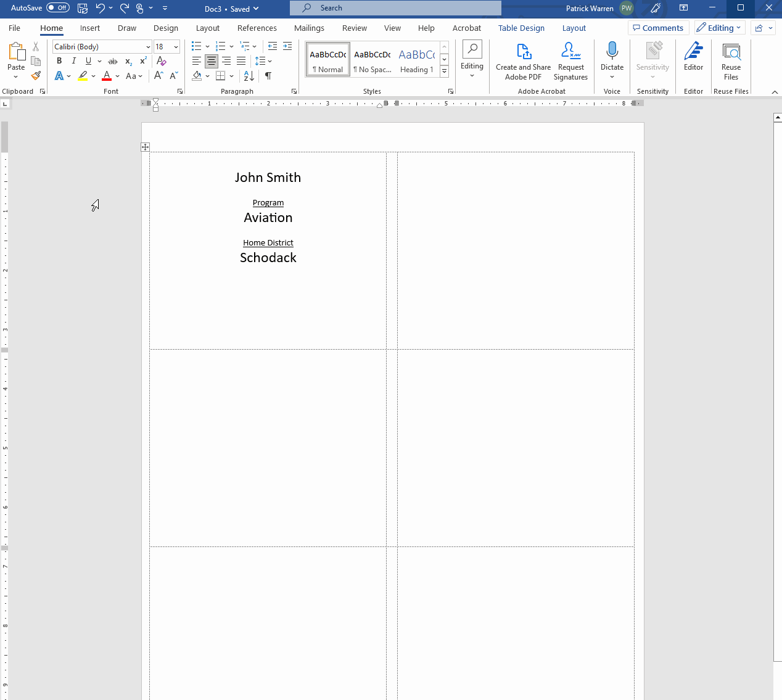Click the Copy icon in Clipboard group
Screen dimensions: 782x700
point(36,61)
